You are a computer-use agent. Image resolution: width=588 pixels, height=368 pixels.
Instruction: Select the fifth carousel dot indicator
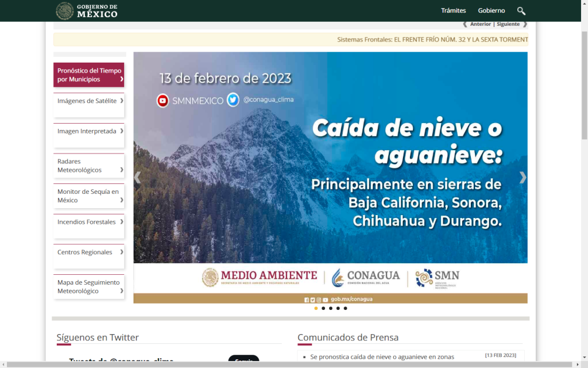345,308
